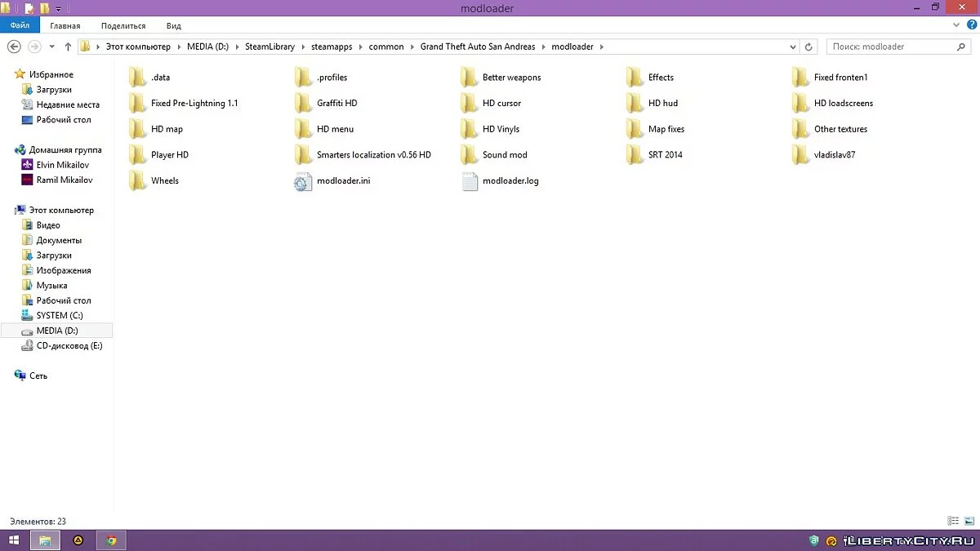Click the Forward navigation arrow
This screenshot has width=980, height=551.
coord(34,47)
